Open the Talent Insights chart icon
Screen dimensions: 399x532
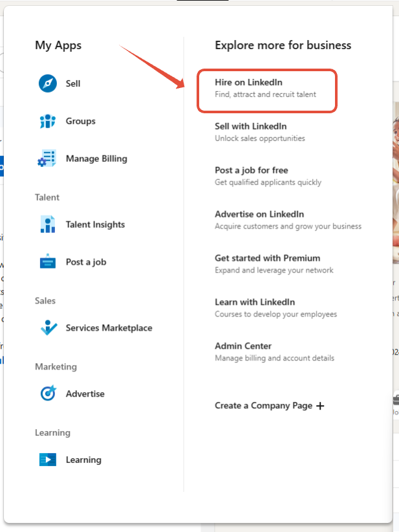pos(47,225)
